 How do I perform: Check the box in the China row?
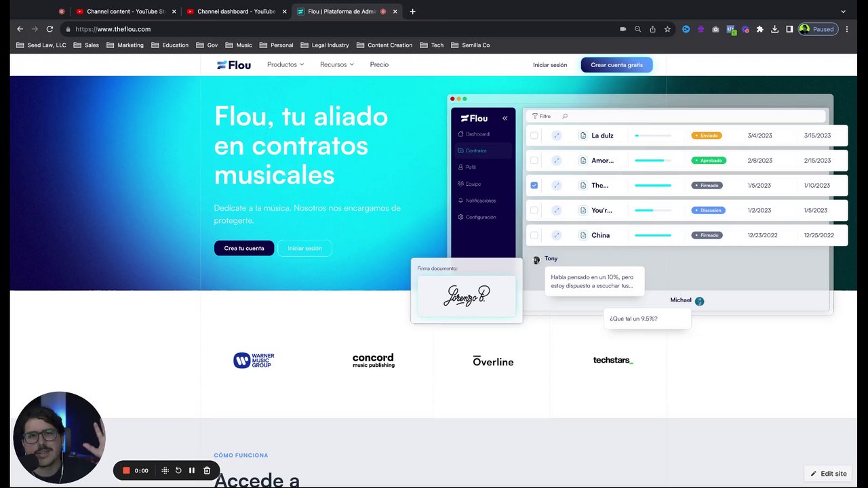tap(534, 235)
